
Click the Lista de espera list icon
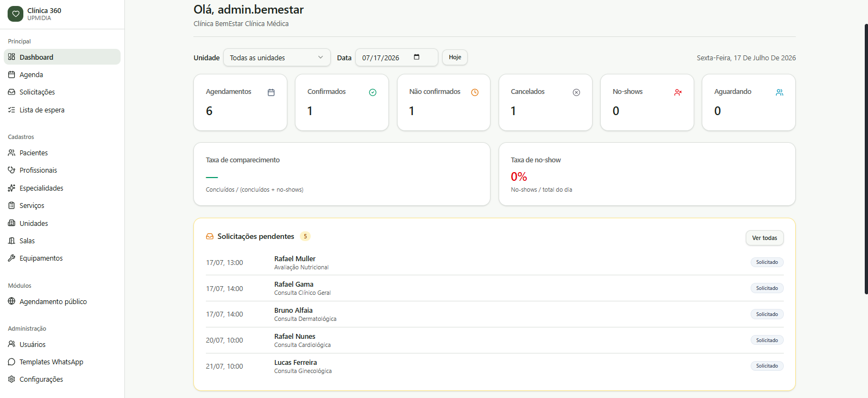pos(11,110)
